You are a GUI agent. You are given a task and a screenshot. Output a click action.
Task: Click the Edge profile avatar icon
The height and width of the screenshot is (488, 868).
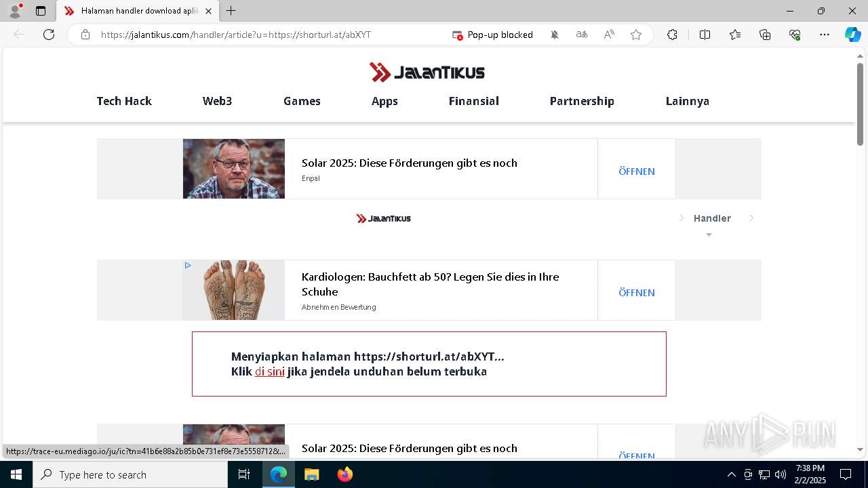15,11
